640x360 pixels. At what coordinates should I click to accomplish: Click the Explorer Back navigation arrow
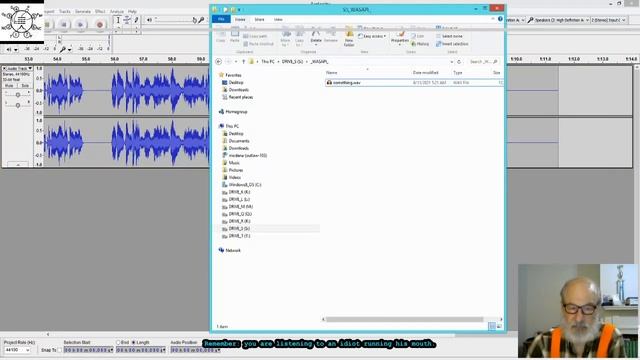pos(218,62)
